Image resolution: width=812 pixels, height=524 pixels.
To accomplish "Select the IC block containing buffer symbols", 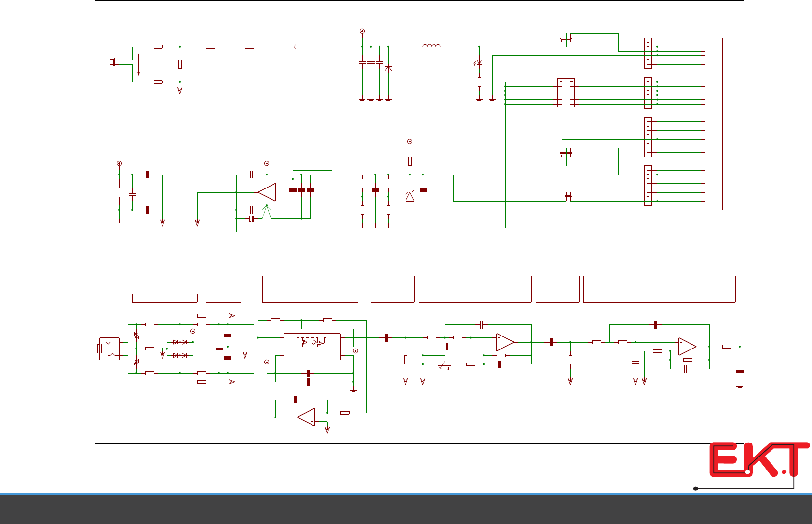I will point(312,346).
